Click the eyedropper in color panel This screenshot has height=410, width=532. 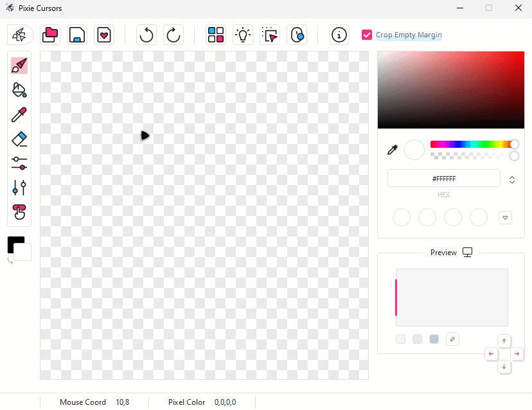[393, 150]
